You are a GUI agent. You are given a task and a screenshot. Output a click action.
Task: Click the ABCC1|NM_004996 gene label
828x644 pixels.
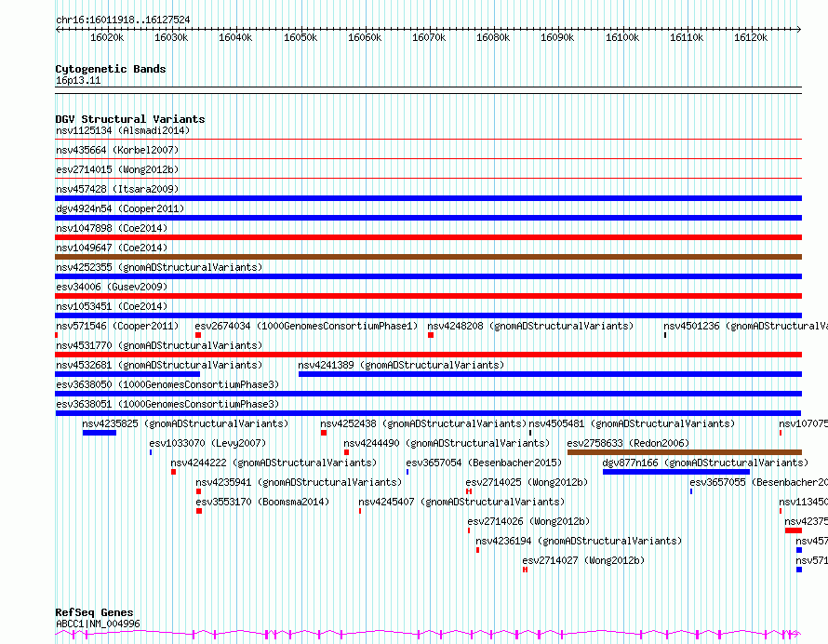pyautogui.click(x=99, y=624)
